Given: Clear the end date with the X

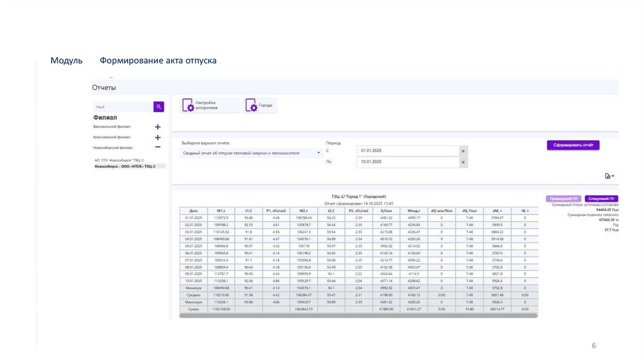Looking at the screenshot, I should (x=464, y=162).
